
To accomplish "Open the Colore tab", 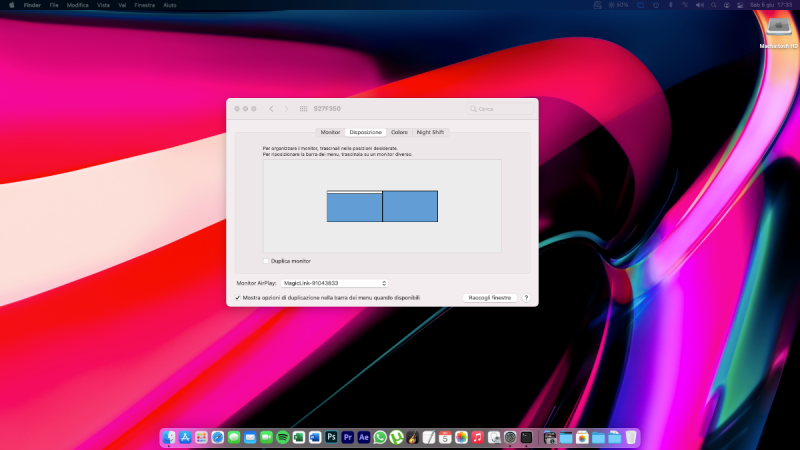I will pos(399,132).
